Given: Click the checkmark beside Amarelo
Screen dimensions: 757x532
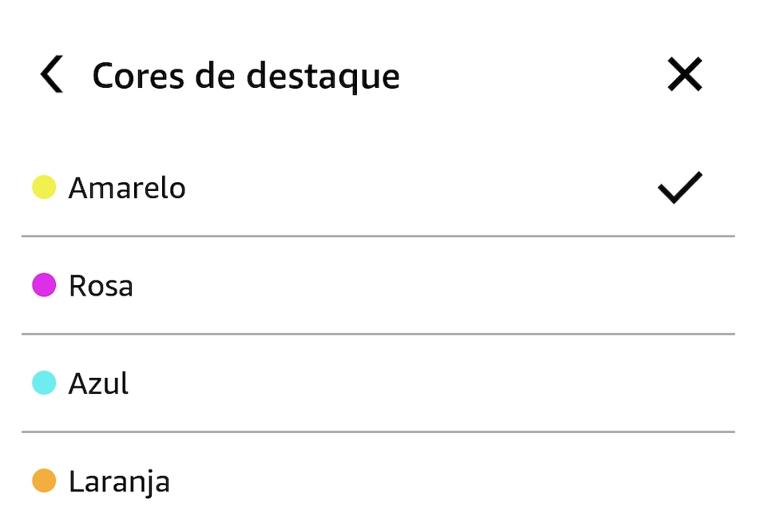Looking at the screenshot, I should tap(680, 188).
